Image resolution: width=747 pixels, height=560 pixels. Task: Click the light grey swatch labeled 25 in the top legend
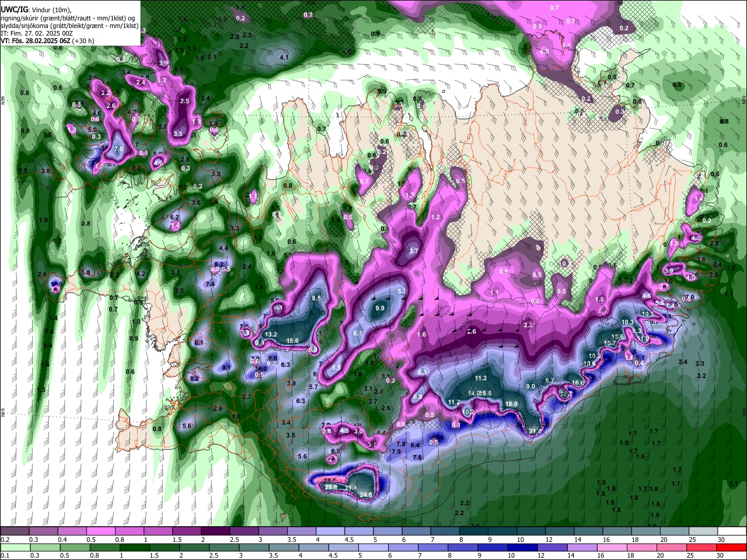tap(703, 531)
